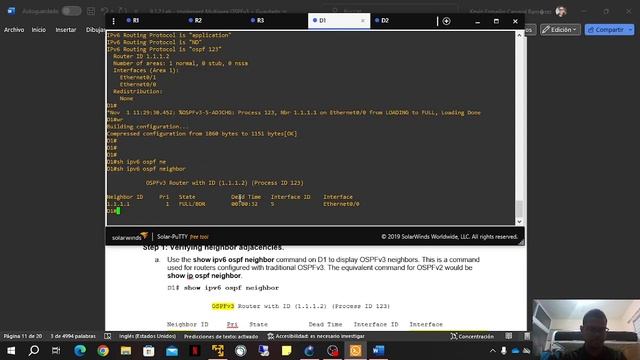Launch Google Chrome from the taskbar
640x360 pixels.
103,351
